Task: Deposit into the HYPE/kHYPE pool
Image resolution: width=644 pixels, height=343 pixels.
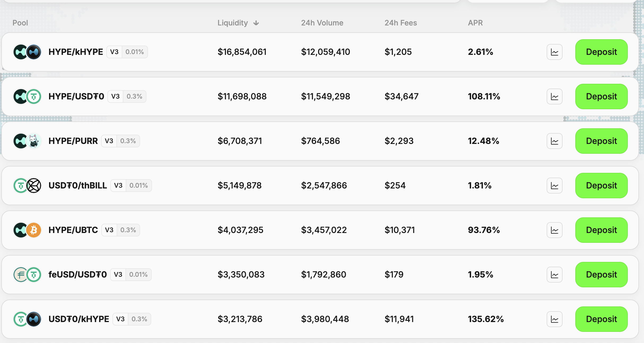Action: [601, 52]
